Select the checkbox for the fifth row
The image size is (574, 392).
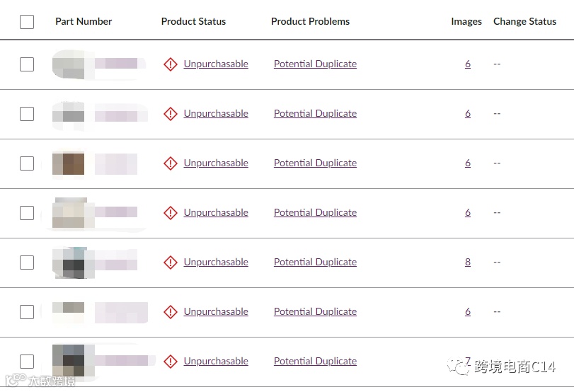pos(27,263)
